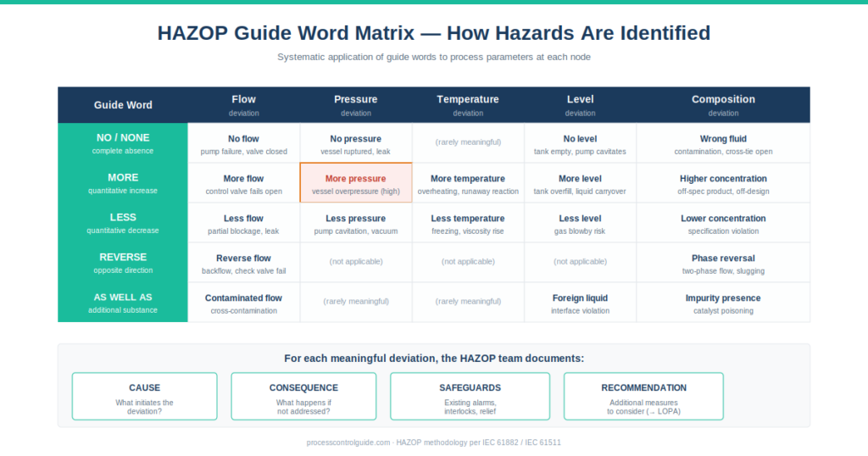
Task: Click the 'Higher concentration' cell
Action: point(723,182)
